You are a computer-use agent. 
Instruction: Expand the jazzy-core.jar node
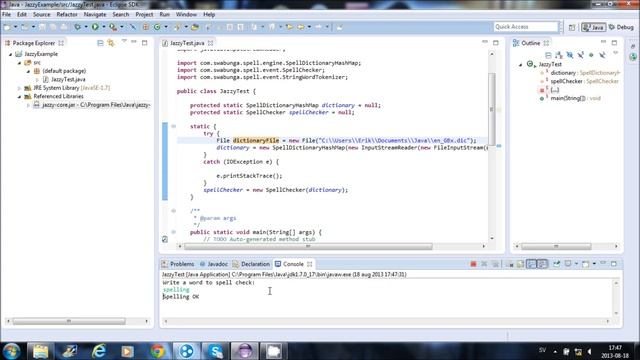tap(28, 105)
